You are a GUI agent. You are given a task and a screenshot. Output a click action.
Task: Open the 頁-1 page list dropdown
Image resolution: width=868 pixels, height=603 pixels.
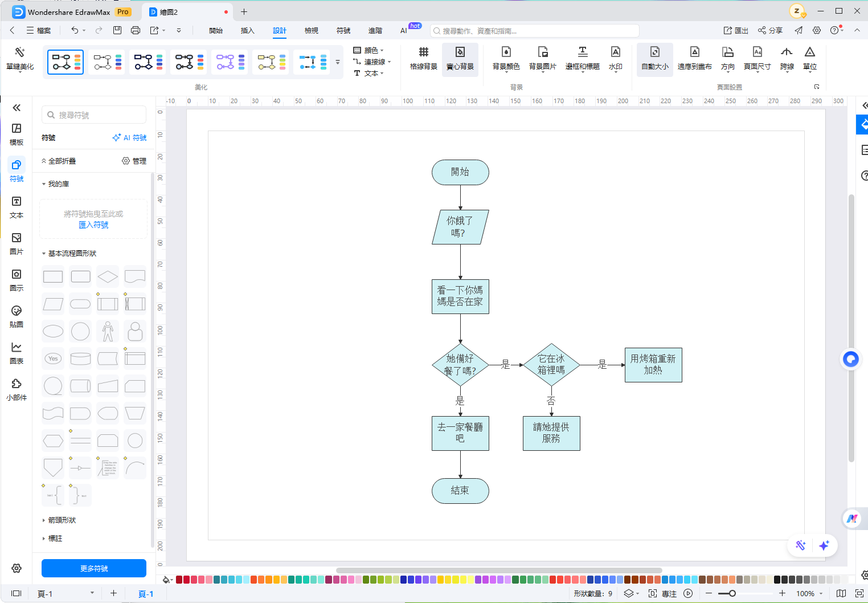click(65, 593)
